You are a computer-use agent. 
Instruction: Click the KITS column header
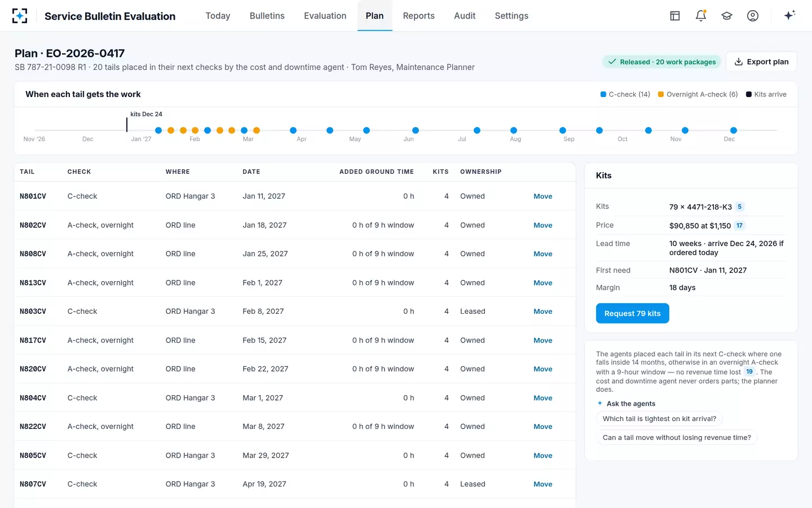click(x=441, y=172)
